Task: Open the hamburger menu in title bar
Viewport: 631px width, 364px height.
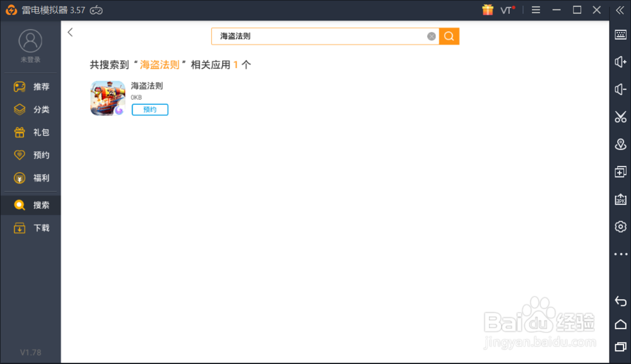Action: (x=536, y=10)
